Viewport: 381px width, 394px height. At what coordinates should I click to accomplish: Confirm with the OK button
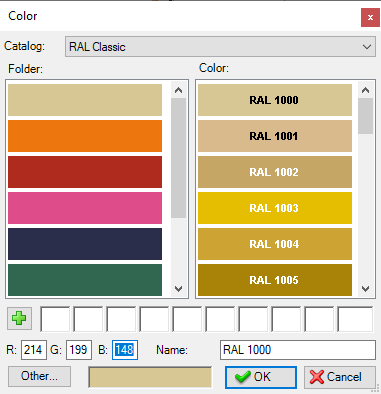click(261, 377)
